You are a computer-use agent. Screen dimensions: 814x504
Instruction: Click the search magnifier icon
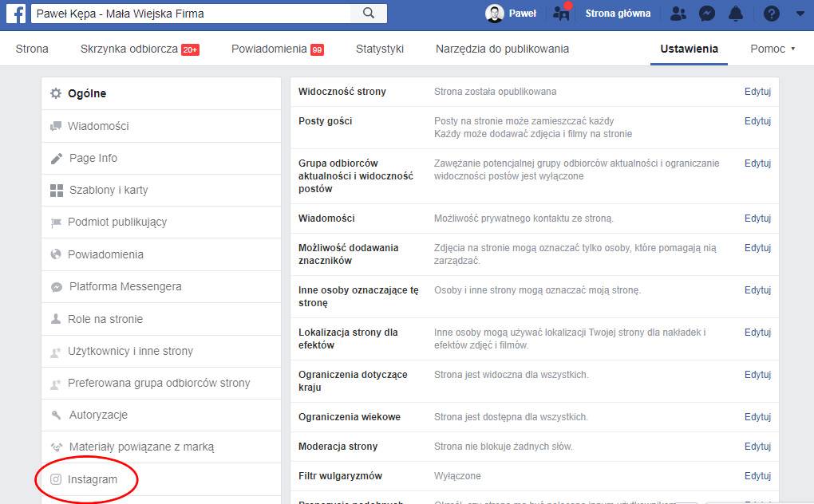pos(367,13)
